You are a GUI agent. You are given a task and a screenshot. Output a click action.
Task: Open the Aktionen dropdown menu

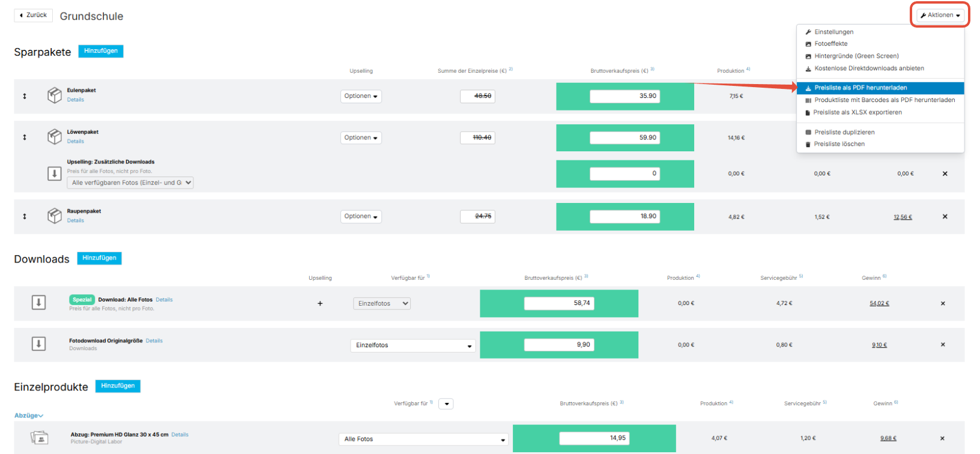(x=940, y=15)
